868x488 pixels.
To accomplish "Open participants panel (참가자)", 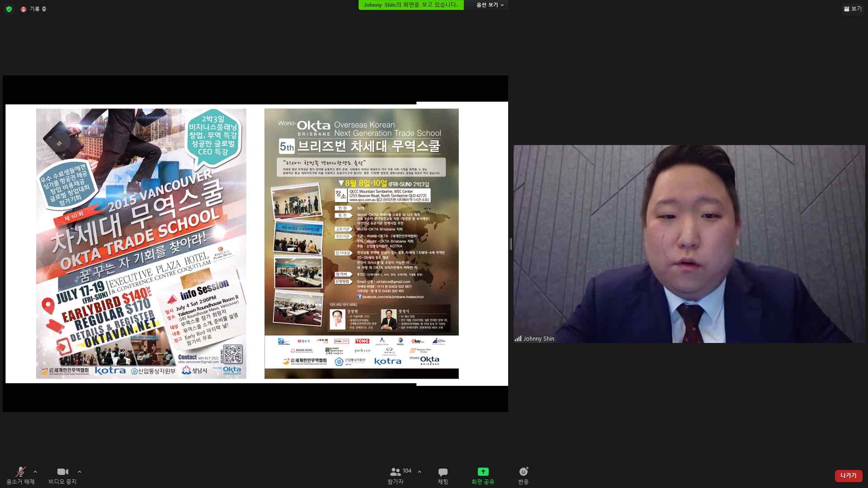I will tap(396, 476).
